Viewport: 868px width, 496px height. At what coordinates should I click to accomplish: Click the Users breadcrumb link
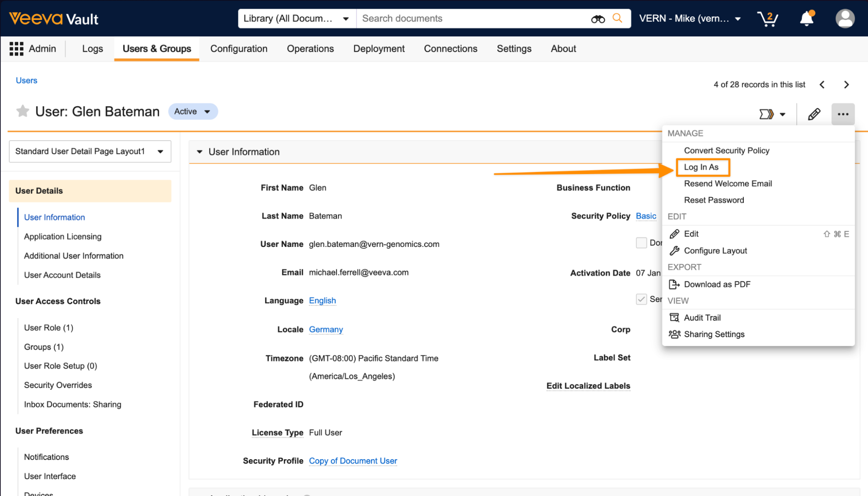(26, 80)
